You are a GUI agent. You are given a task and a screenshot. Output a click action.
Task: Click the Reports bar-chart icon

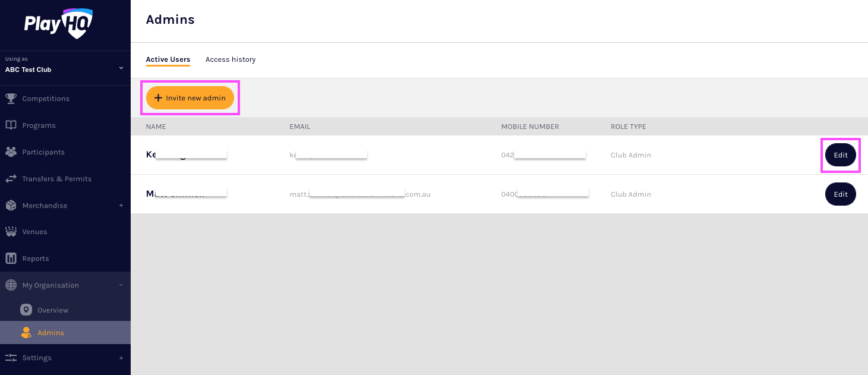coord(11,258)
